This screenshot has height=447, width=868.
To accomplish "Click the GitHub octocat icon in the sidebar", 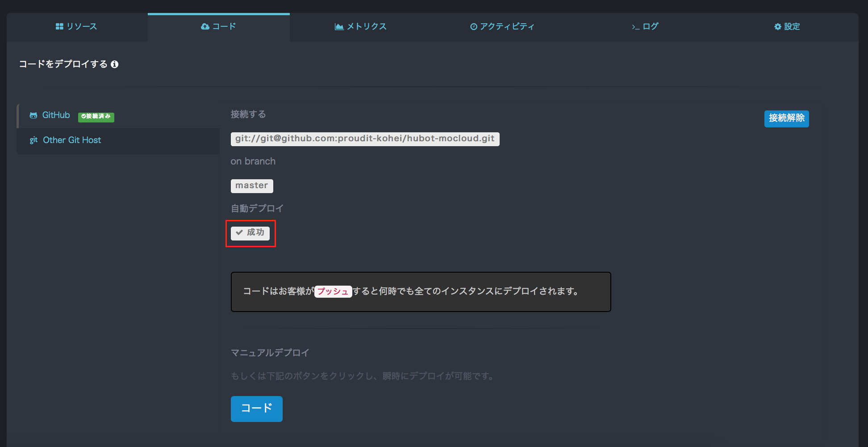I will pyautogui.click(x=33, y=115).
